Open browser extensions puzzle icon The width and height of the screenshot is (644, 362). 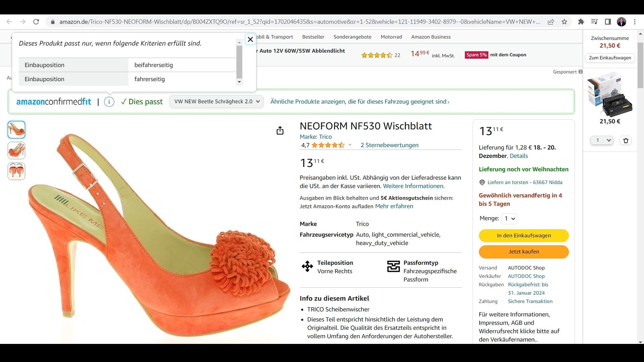tap(581, 22)
